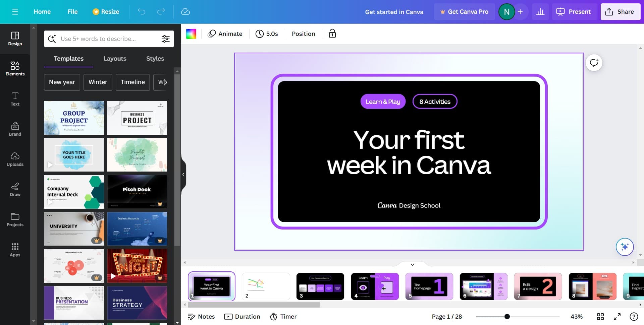
Task: Open the File menu
Action: (x=72, y=11)
